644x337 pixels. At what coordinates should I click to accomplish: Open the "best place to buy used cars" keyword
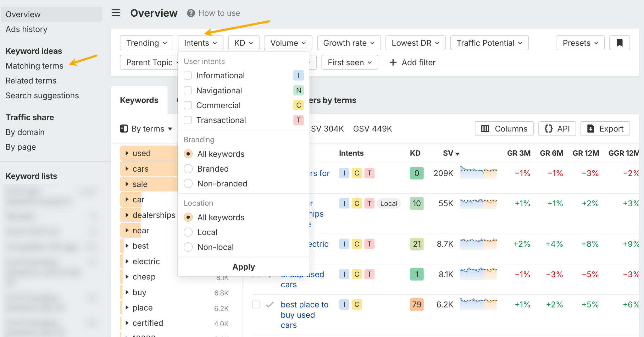point(304,315)
